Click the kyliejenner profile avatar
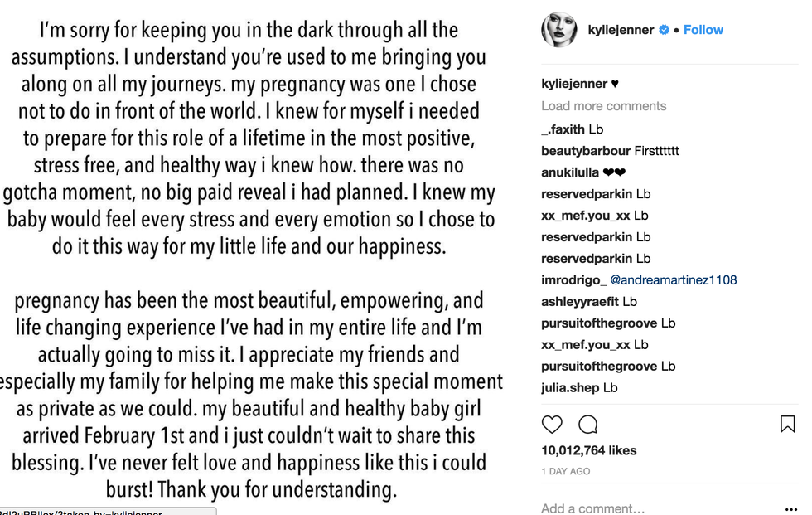The width and height of the screenshot is (812, 515). tap(559, 30)
